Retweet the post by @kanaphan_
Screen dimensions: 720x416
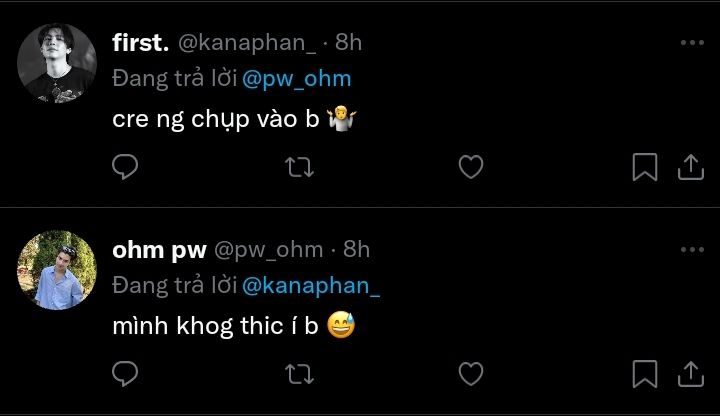pos(299,167)
